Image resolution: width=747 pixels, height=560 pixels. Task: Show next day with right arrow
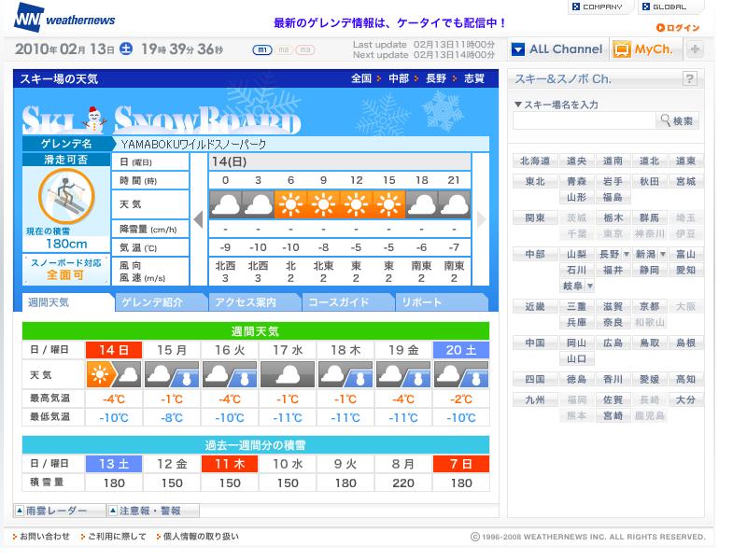click(x=481, y=219)
